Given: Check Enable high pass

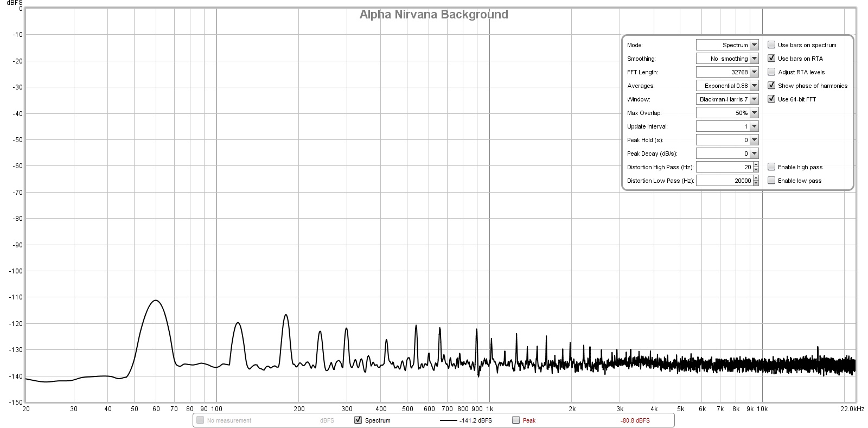Looking at the screenshot, I should 771,167.
